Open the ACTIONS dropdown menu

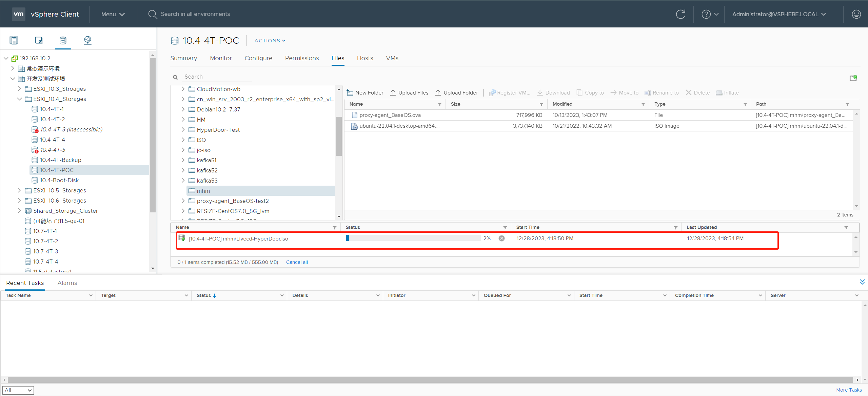click(x=270, y=40)
